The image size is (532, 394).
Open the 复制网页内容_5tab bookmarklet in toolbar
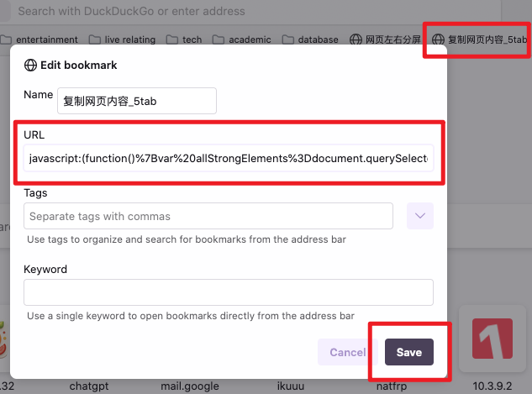pyautogui.click(x=480, y=39)
